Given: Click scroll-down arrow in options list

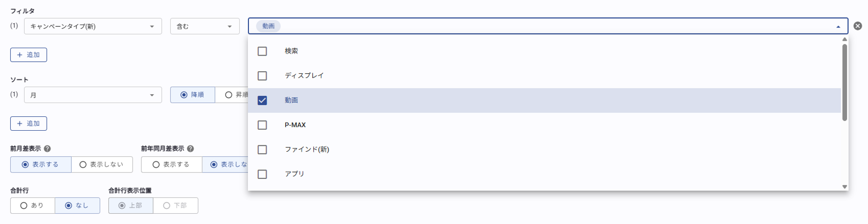Looking at the screenshot, I should click(844, 187).
